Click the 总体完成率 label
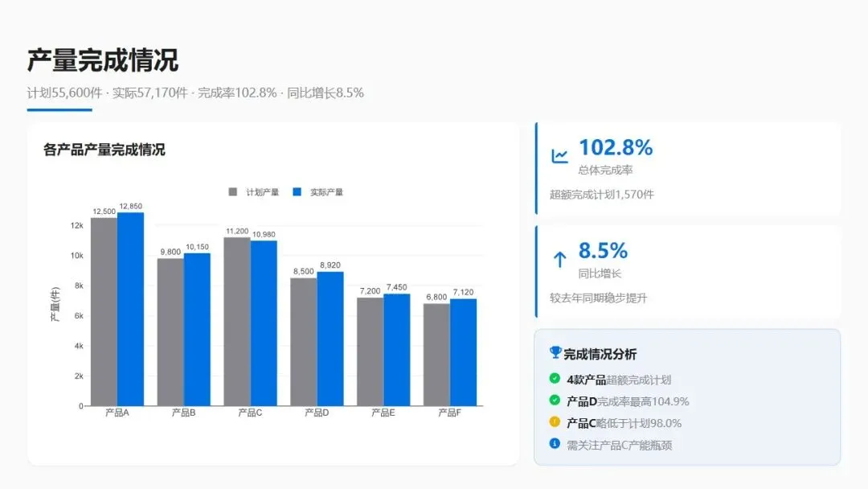The width and height of the screenshot is (868, 489). (x=606, y=170)
